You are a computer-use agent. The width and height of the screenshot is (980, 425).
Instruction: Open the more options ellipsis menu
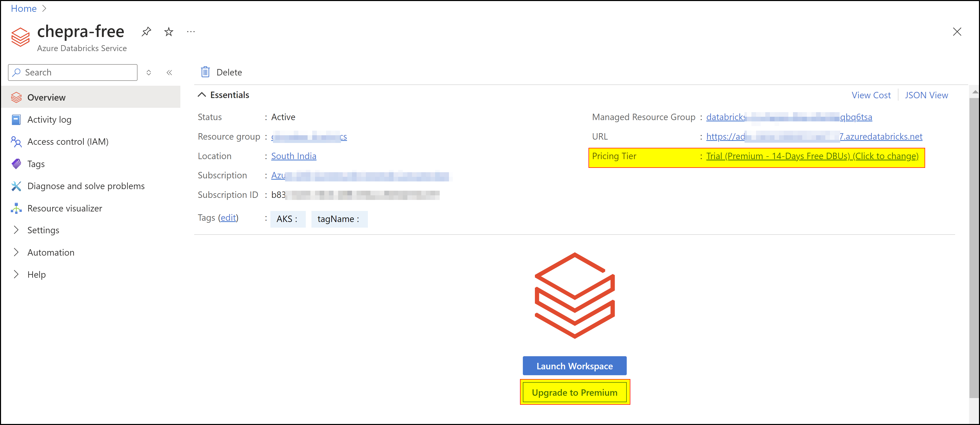pyautogui.click(x=191, y=32)
